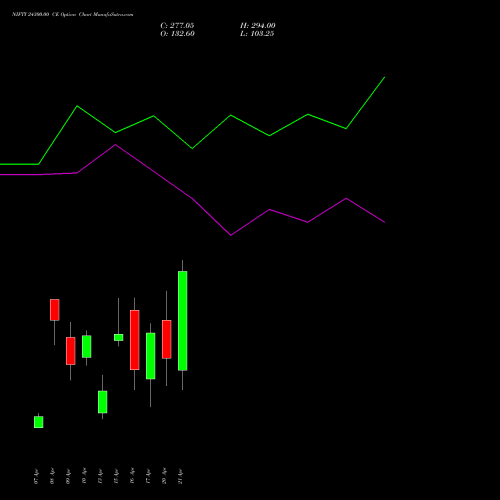This screenshot has width=500, height=500.
Task: Click the green candlestick for 07 Apr
Action: coord(39,422)
